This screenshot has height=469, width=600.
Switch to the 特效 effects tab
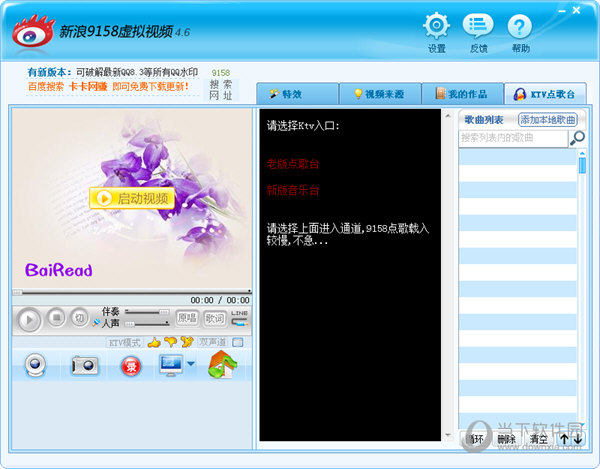click(x=297, y=94)
